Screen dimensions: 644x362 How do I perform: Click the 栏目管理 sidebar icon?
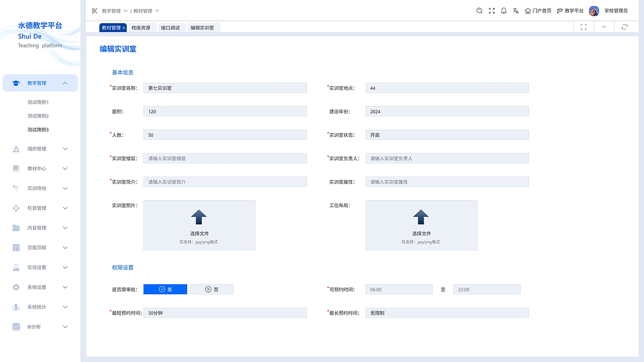(16, 208)
